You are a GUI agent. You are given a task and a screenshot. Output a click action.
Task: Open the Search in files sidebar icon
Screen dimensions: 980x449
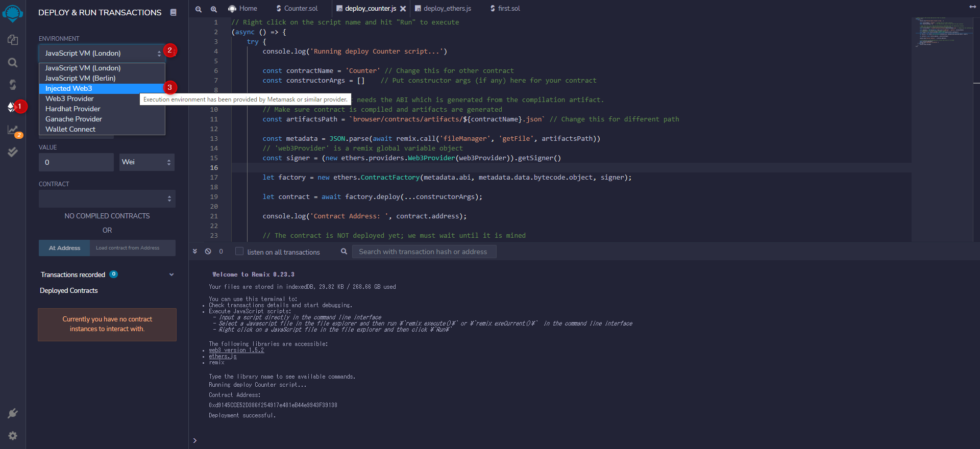coord(13,63)
